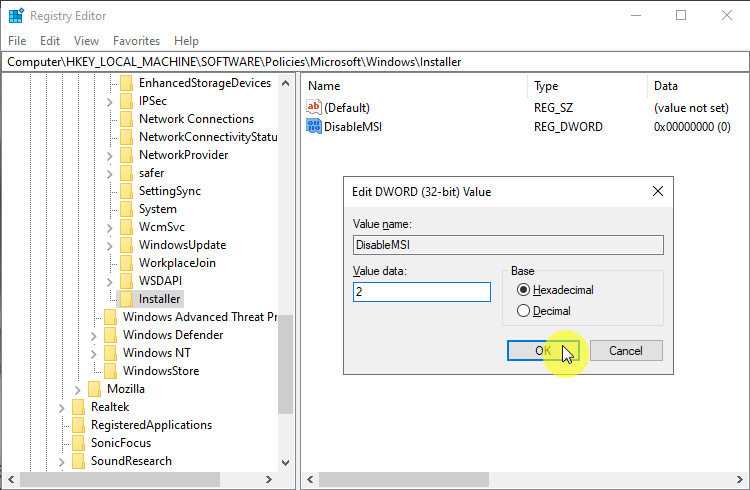750x490 pixels.
Task: Click the Value data input field
Action: tap(421, 292)
